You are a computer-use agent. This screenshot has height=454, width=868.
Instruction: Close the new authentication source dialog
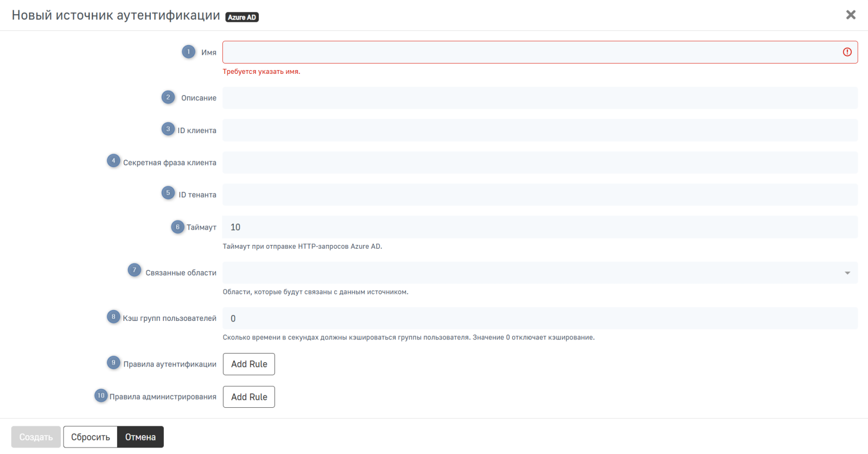(x=851, y=15)
